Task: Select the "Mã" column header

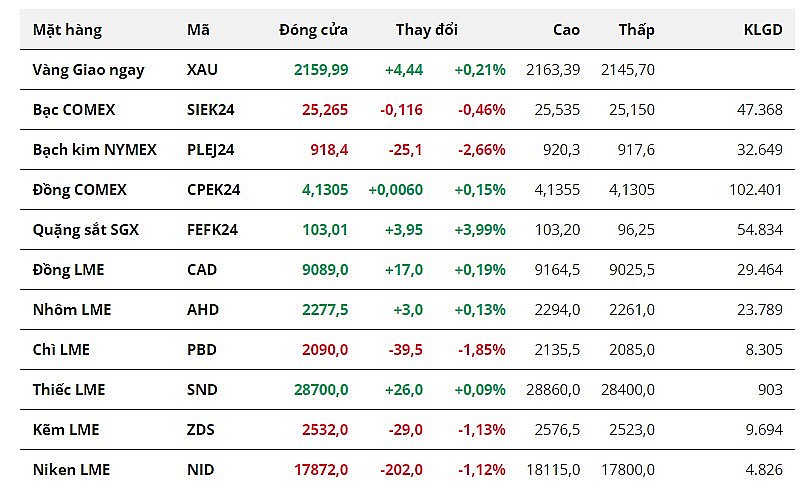Action: (198, 30)
